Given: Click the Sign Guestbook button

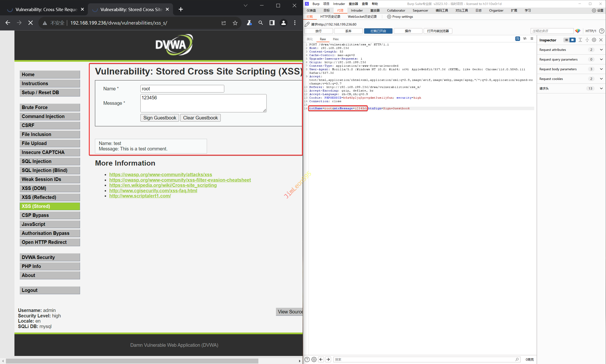Looking at the screenshot, I should [160, 118].
